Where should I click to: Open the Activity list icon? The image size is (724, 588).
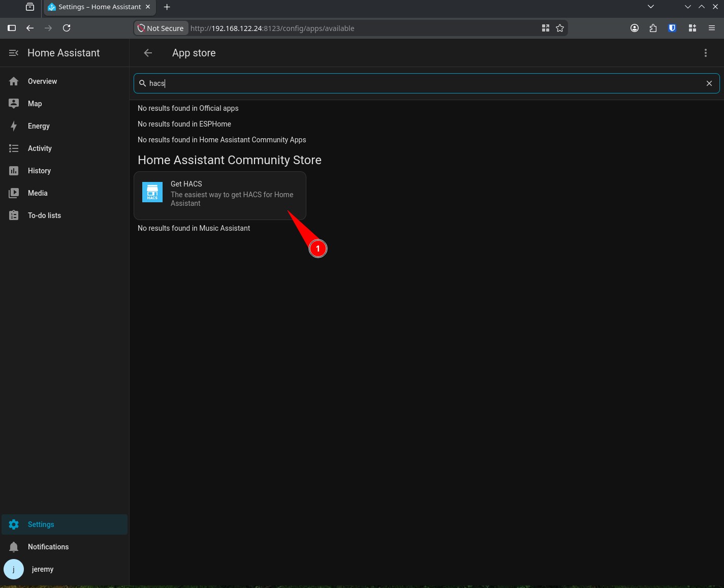14,148
